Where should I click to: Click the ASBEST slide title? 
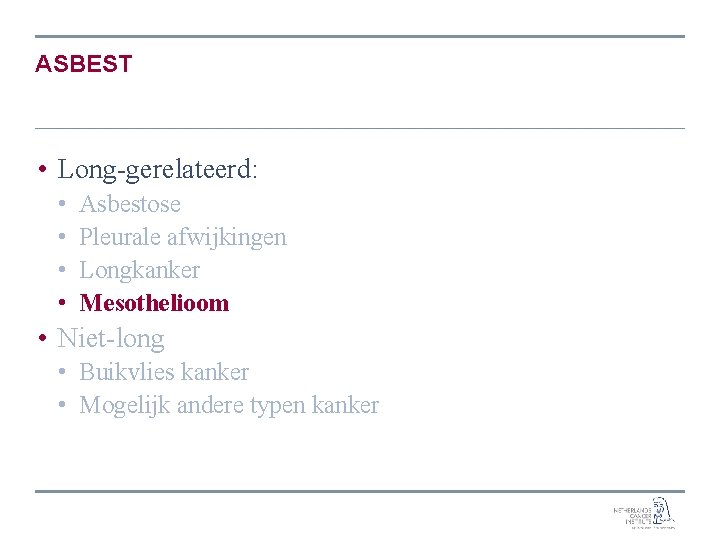coord(84,63)
